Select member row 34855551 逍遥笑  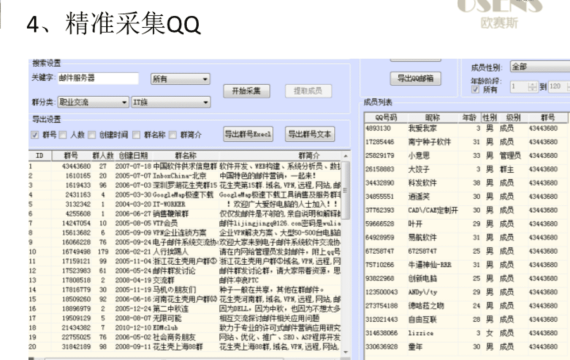467,196
